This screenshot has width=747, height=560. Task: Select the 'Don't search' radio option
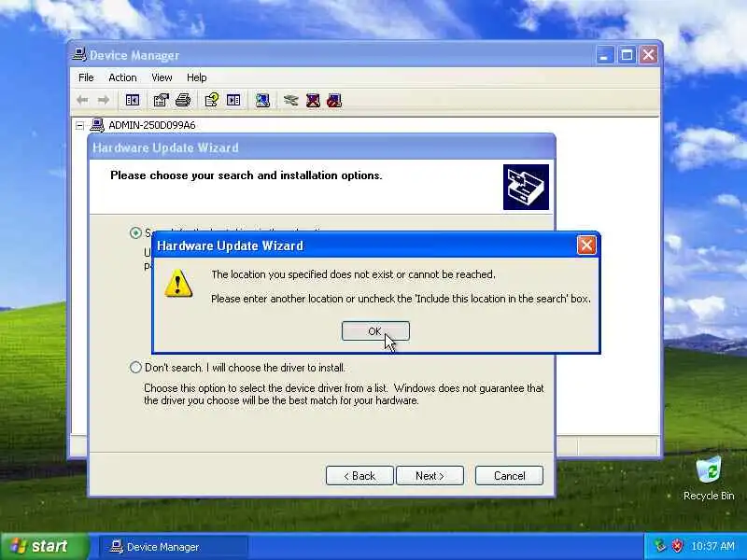pos(135,368)
